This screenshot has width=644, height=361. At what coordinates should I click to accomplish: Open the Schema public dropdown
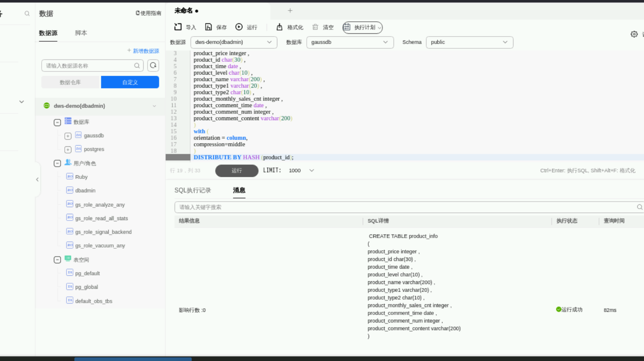pos(469,42)
